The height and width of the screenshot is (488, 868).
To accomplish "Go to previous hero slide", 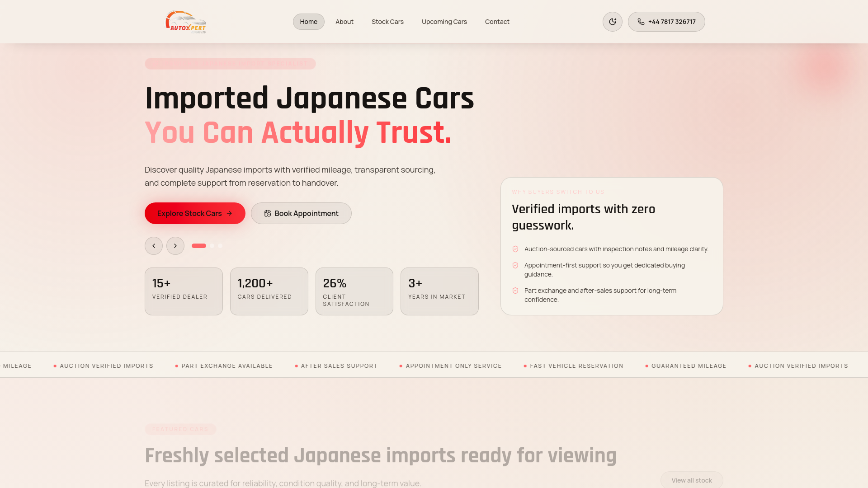I will pyautogui.click(x=154, y=246).
